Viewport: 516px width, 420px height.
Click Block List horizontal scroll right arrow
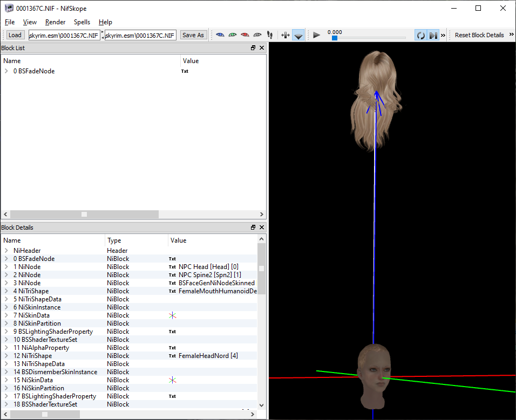pyautogui.click(x=262, y=214)
